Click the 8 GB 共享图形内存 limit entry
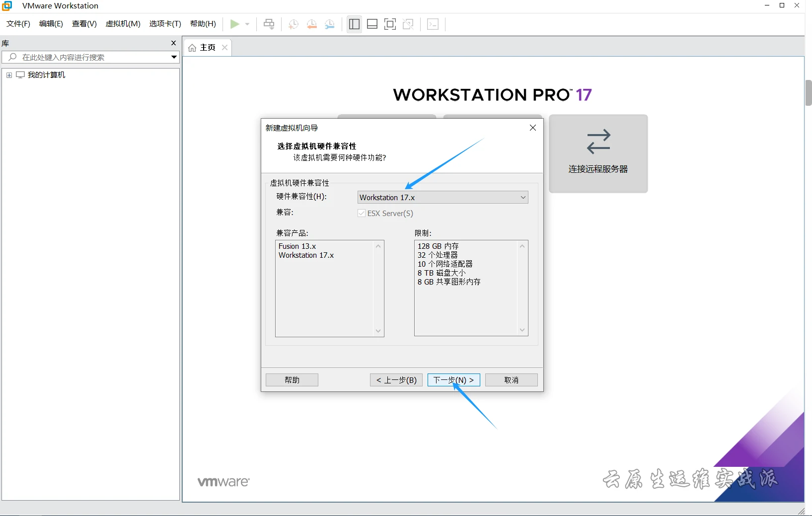Viewport: 812px width, 516px height. point(449,282)
